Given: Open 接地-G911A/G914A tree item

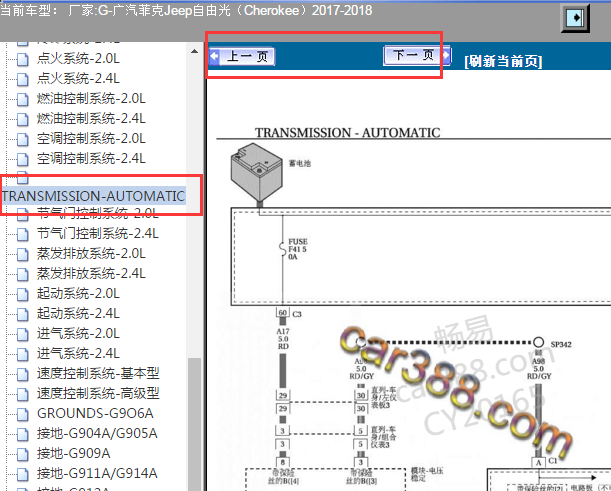Looking at the screenshot, I should click(x=97, y=473).
